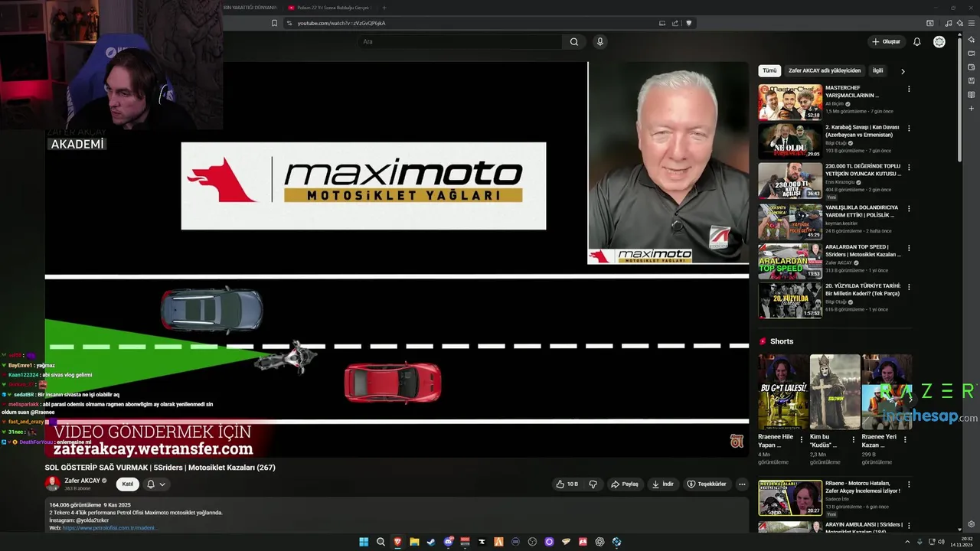Open the Bu G*t Lalesi short thumbnail
This screenshot has width=980, height=551.
click(x=783, y=392)
